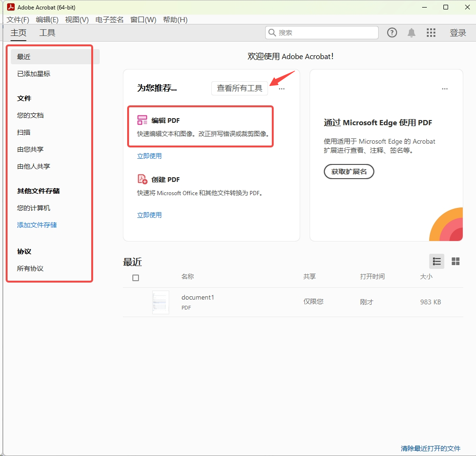
Task: Click 立即使用 under 创建 PDF
Action: pyautogui.click(x=149, y=215)
